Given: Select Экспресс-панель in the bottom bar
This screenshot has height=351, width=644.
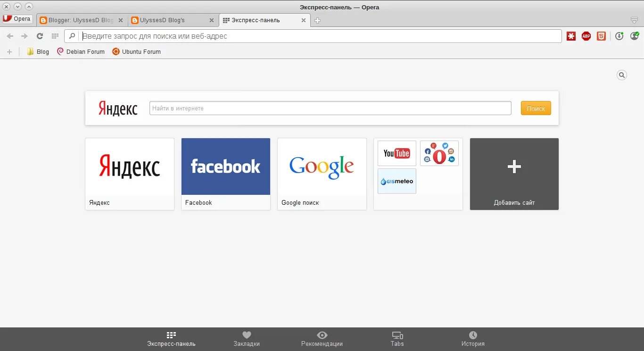Looking at the screenshot, I should 171,339.
